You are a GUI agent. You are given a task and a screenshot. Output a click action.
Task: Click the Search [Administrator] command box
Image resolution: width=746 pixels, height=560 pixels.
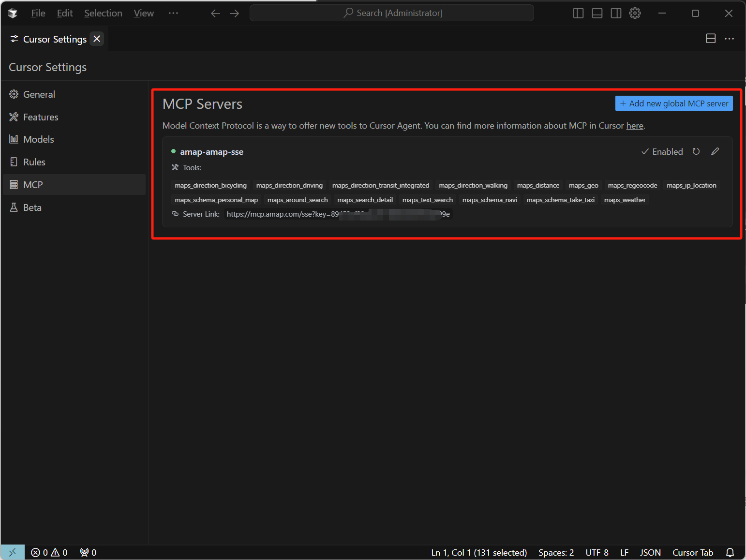point(392,13)
